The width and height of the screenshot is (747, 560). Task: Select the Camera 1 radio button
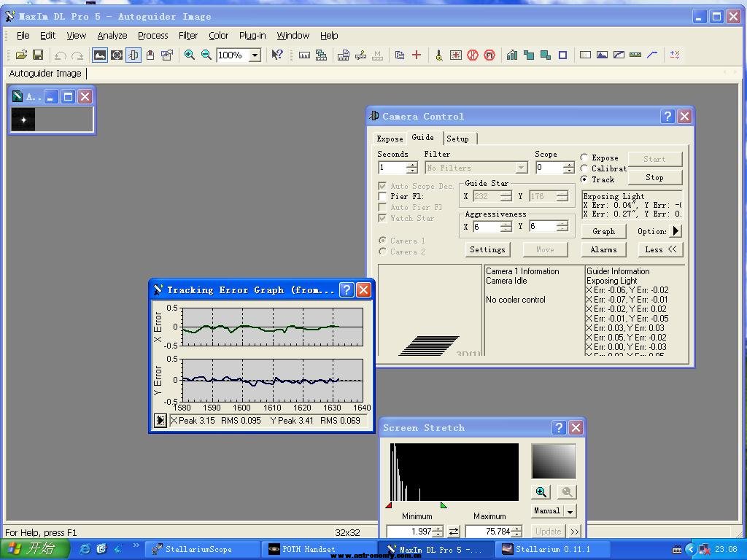382,241
